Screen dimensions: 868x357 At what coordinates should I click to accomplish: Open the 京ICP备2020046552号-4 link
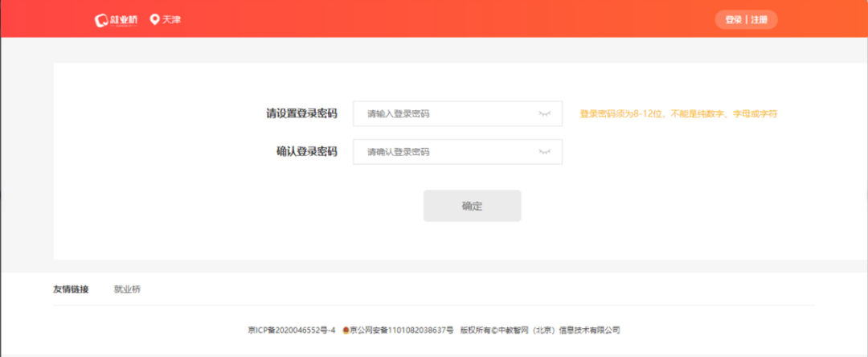click(292, 330)
